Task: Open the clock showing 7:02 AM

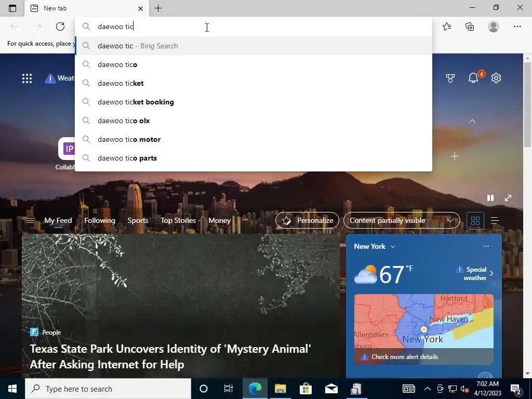Action: [487, 389]
